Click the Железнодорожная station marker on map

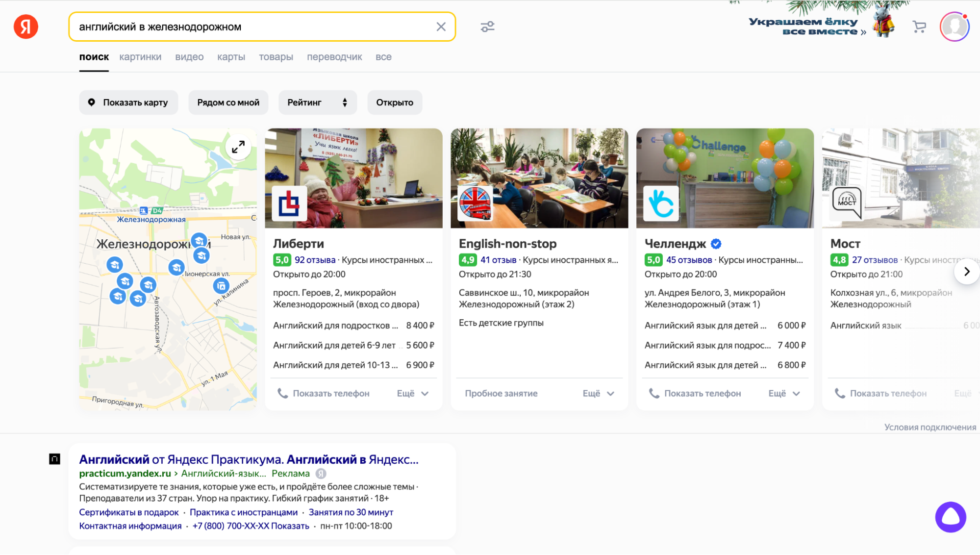coord(144,211)
